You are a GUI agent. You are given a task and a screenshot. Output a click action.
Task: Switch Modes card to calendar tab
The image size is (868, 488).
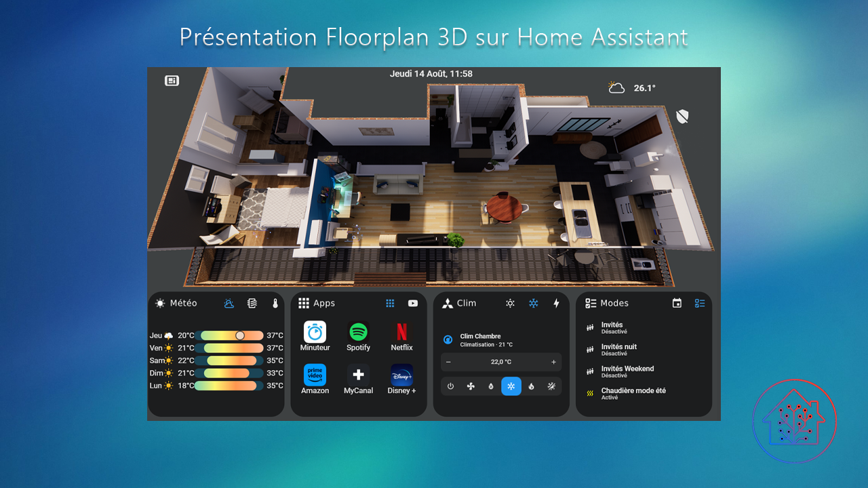click(x=677, y=304)
